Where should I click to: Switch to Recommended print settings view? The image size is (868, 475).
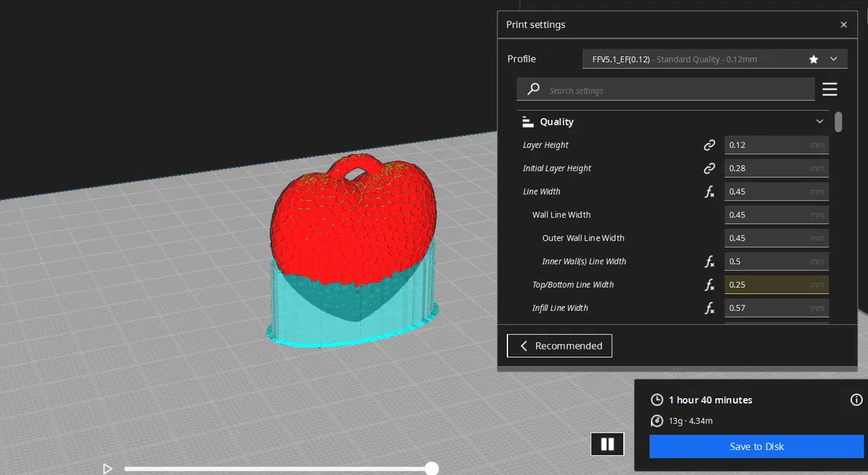point(559,345)
